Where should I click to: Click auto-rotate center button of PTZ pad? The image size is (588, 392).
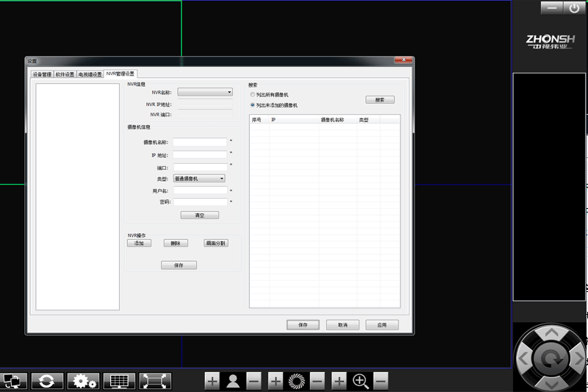pyautogui.click(x=551, y=359)
